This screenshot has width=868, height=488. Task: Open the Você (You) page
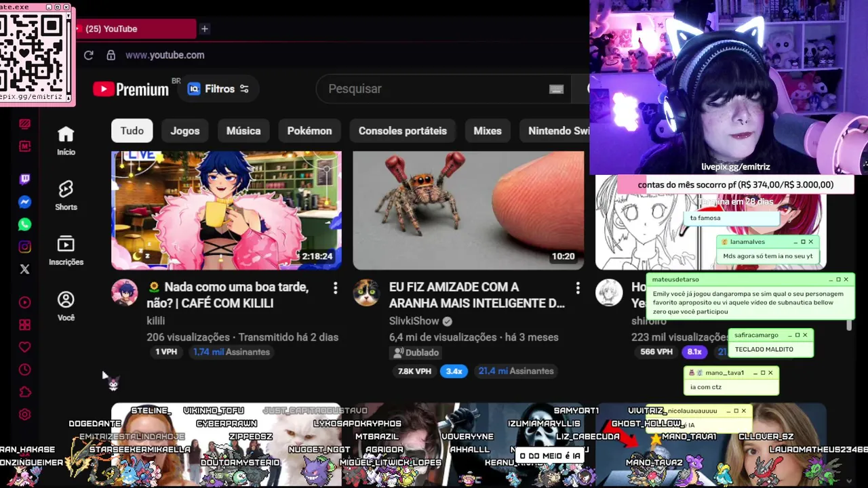pos(66,306)
